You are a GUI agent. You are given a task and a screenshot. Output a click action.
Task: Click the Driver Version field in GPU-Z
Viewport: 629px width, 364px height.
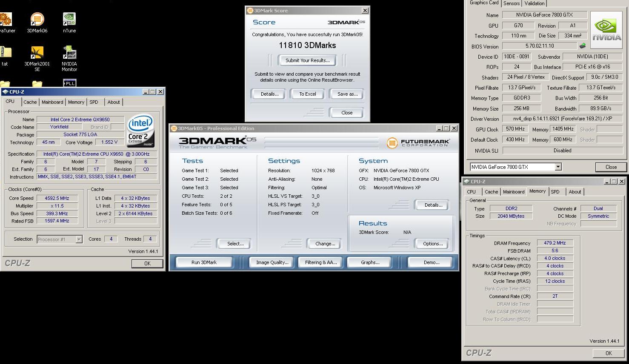pos(562,119)
